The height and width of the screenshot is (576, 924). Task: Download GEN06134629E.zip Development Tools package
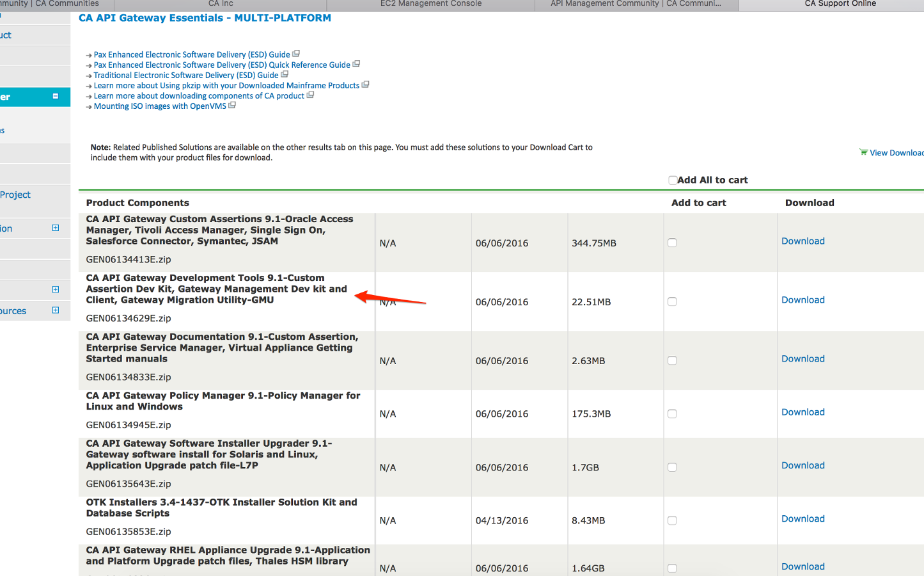coord(803,300)
